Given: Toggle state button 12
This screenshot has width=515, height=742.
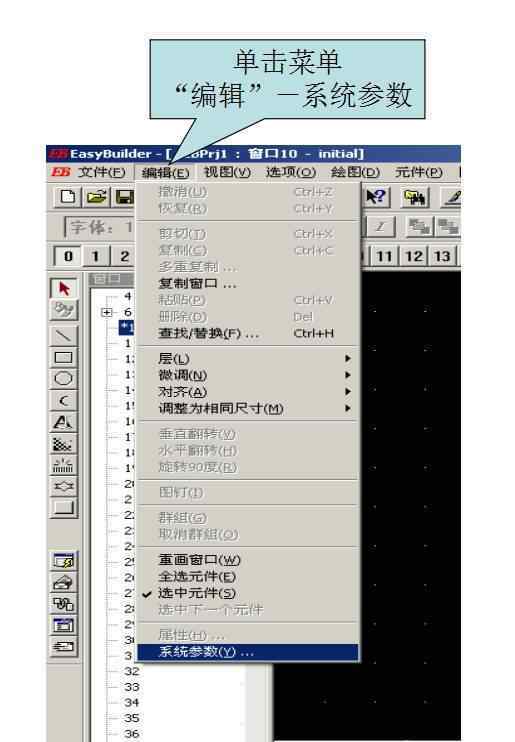Looking at the screenshot, I should (414, 256).
